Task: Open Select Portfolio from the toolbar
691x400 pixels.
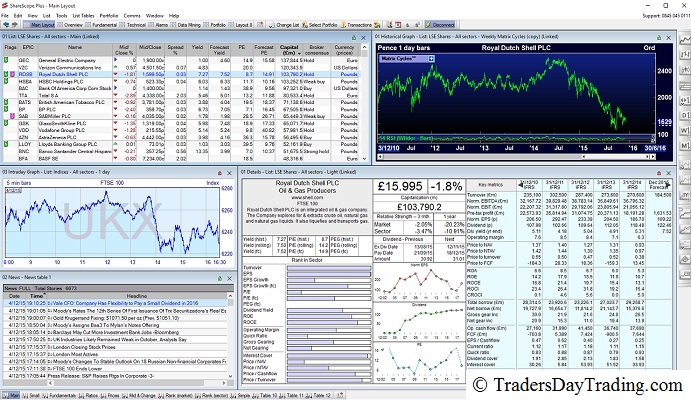Action: (x=319, y=25)
